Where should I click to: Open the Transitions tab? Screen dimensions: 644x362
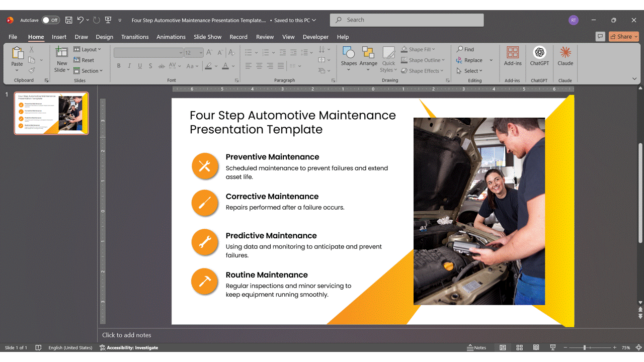pos(135,37)
